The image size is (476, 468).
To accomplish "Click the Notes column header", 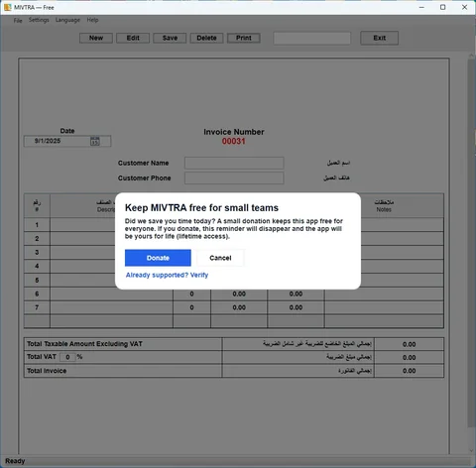I will [x=384, y=205].
